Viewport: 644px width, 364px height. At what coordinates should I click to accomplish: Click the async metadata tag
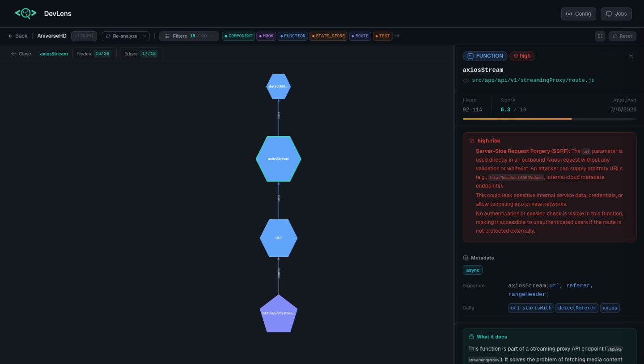[473, 270]
